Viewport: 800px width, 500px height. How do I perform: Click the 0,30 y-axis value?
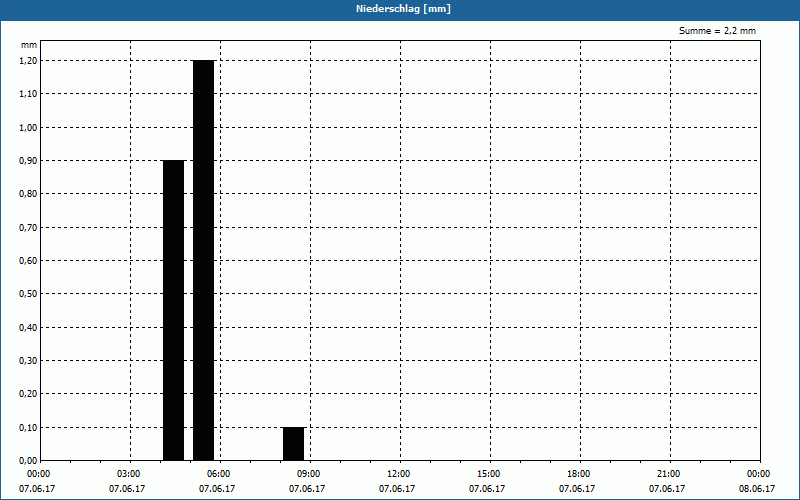tap(29, 361)
